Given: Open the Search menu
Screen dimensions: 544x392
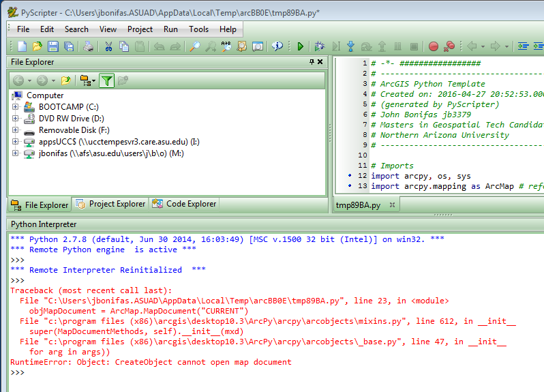Looking at the screenshot, I should click(x=76, y=29).
